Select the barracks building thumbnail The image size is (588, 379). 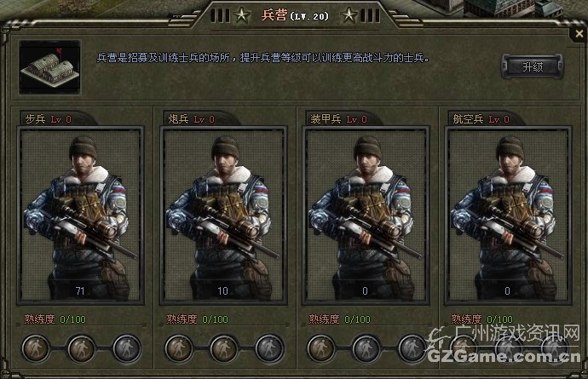[x=50, y=67]
